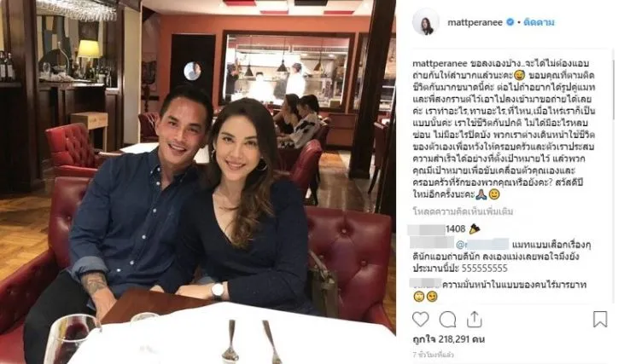
Task: Open the post photo of the couple
Action: click(x=197, y=182)
